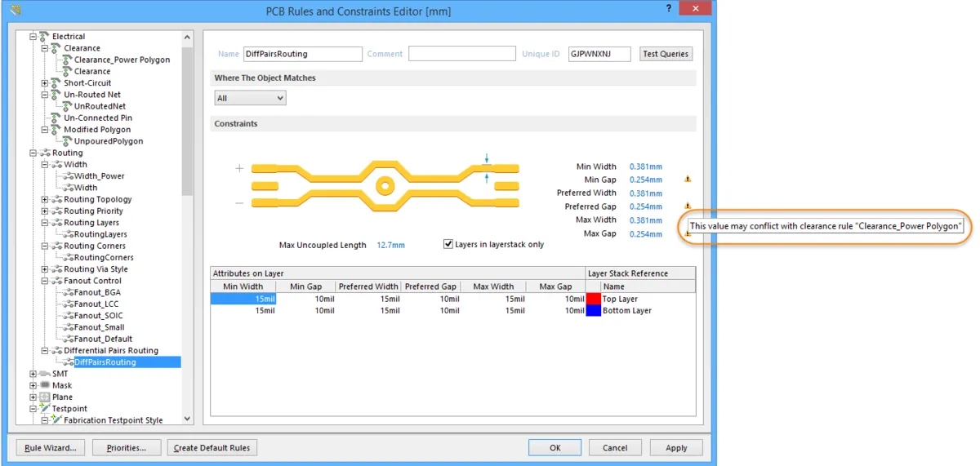
Task: Click the Apply button
Action: click(676, 447)
